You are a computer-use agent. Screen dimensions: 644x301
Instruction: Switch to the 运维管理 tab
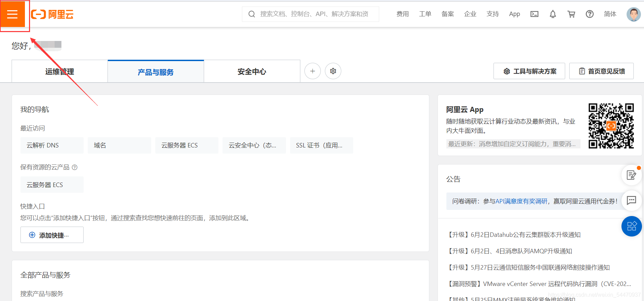60,71
